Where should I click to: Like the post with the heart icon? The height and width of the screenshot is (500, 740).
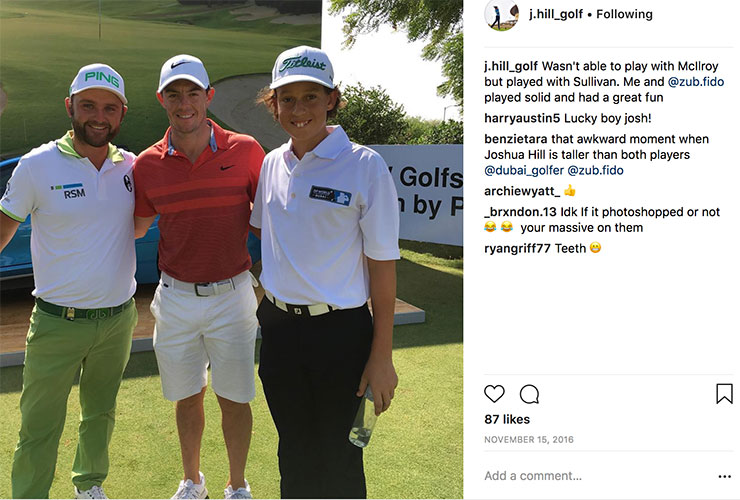click(x=494, y=394)
